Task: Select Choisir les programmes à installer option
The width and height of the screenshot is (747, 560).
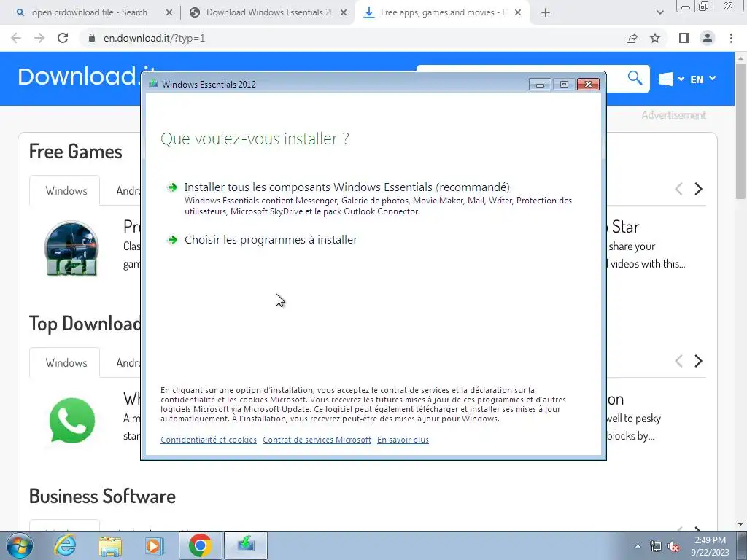Action: [x=271, y=239]
